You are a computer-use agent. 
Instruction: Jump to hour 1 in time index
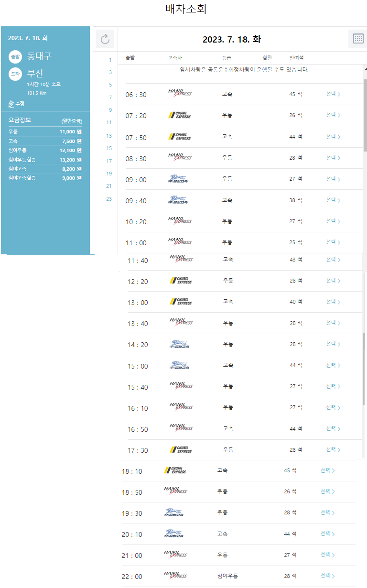(110, 60)
